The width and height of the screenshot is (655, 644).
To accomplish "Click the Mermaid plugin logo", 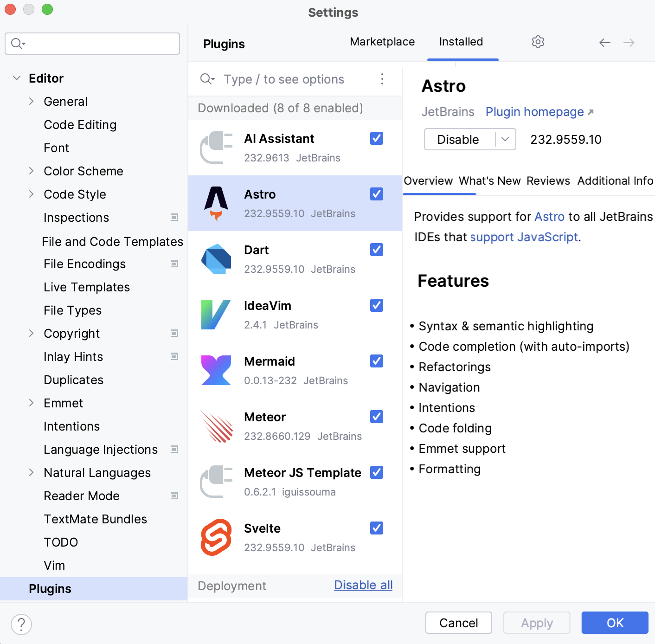I will (216, 370).
